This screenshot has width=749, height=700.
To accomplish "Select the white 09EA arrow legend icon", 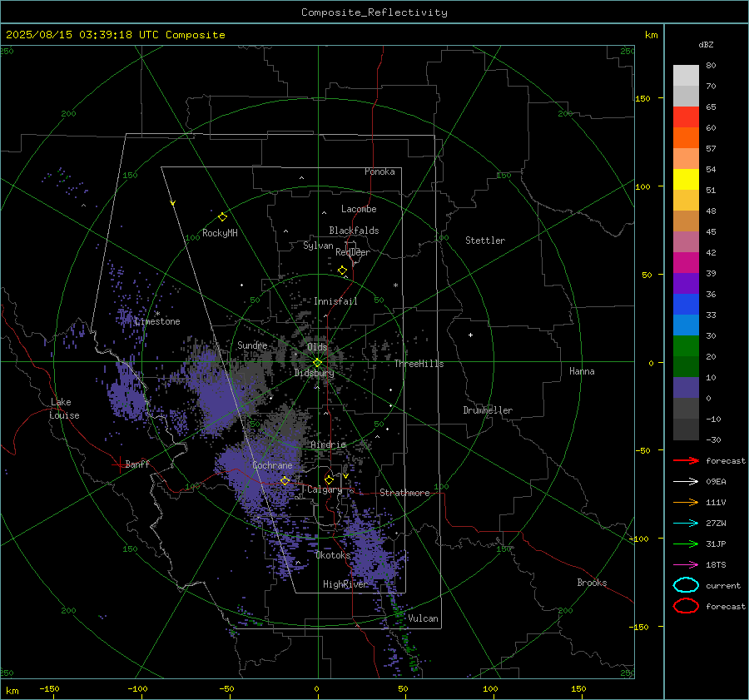I will [x=686, y=481].
